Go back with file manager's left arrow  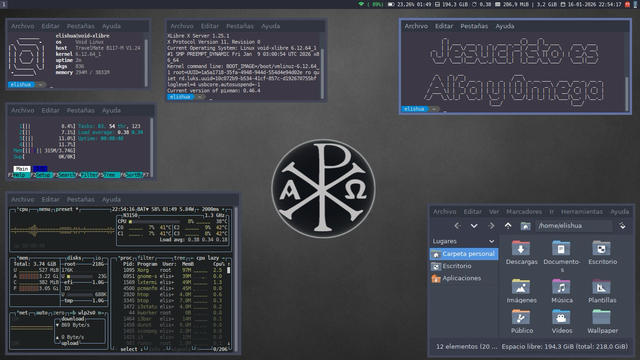(458, 225)
